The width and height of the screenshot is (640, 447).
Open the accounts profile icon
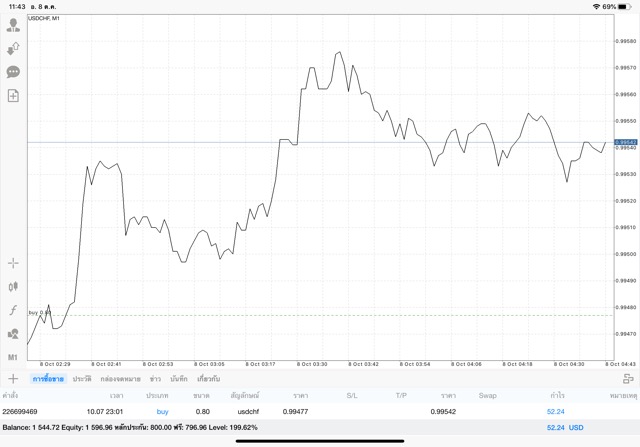(13, 25)
